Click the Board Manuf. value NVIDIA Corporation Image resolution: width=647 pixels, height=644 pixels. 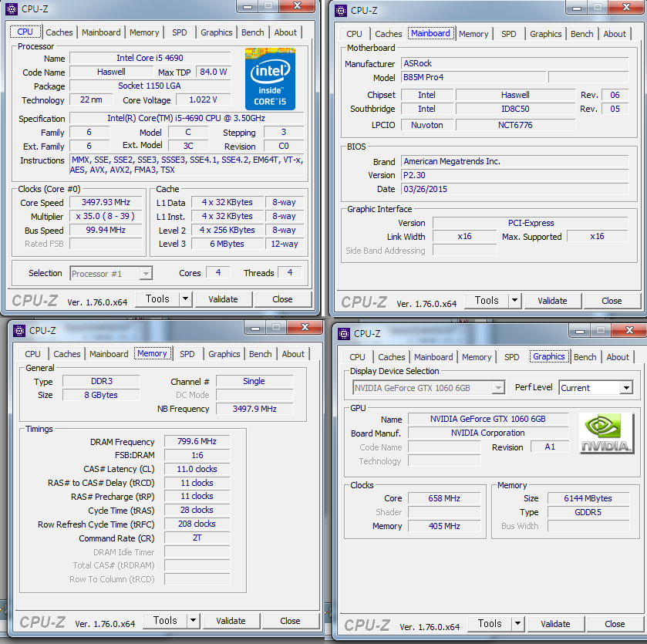pos(488,433)
